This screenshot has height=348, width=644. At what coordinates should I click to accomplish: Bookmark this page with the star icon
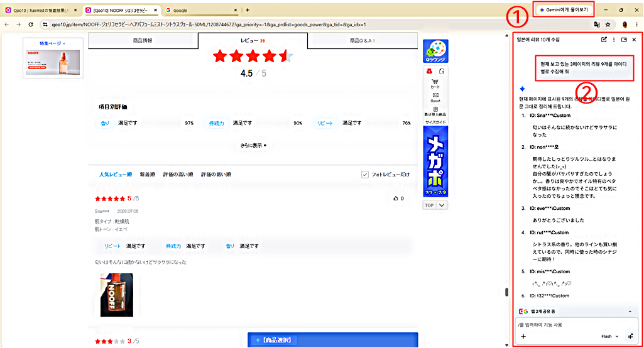click(608, 24)
